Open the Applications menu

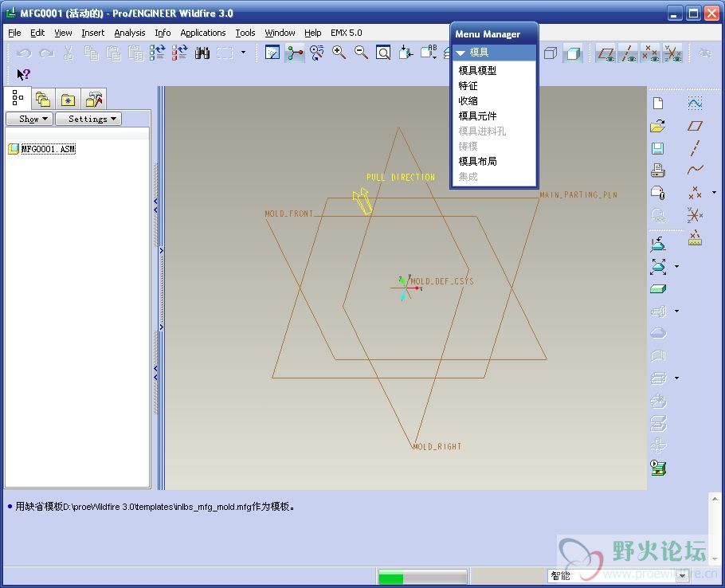[203, 33]
